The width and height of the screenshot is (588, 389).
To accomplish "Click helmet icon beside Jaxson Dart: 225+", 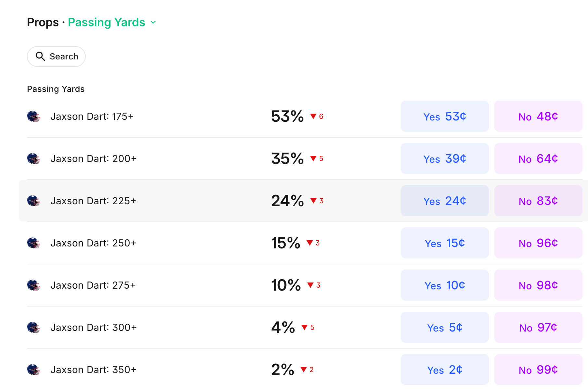I will tap(33, 201).
